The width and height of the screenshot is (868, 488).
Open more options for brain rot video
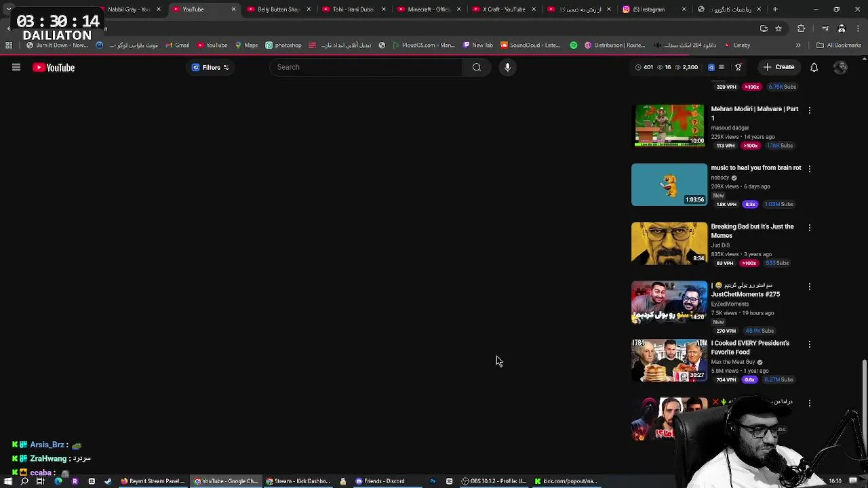[809, 168]
